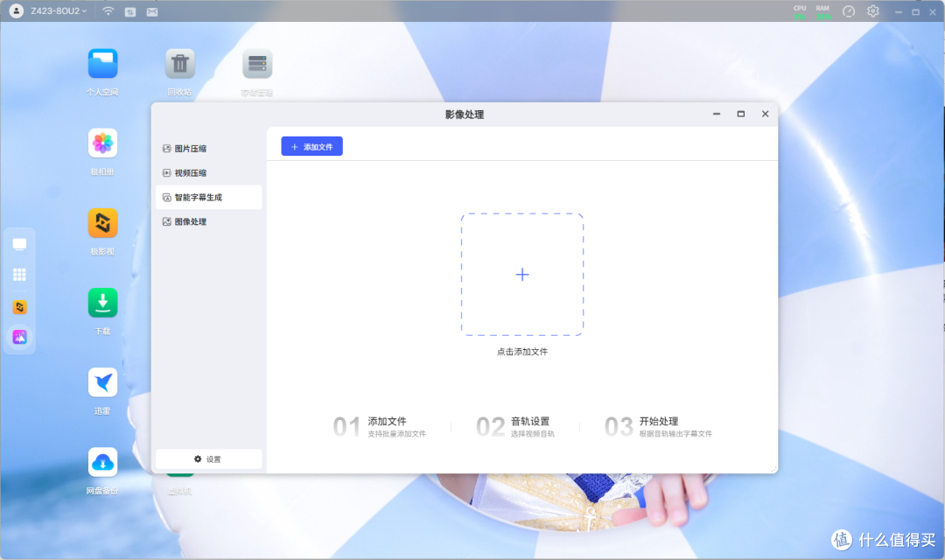This screenshot has width=945, height=560.
Task: Click the dashed plus drop area
Action: [522, 275]
